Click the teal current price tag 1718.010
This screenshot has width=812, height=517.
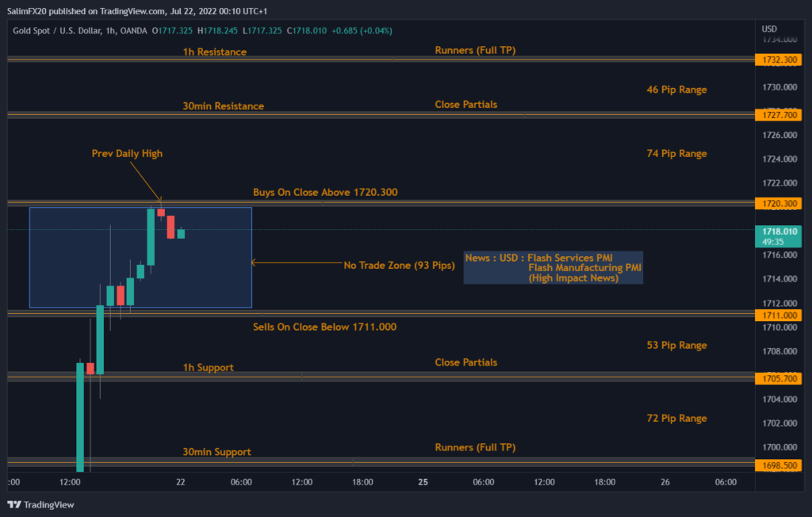click(x=778, y=231)
